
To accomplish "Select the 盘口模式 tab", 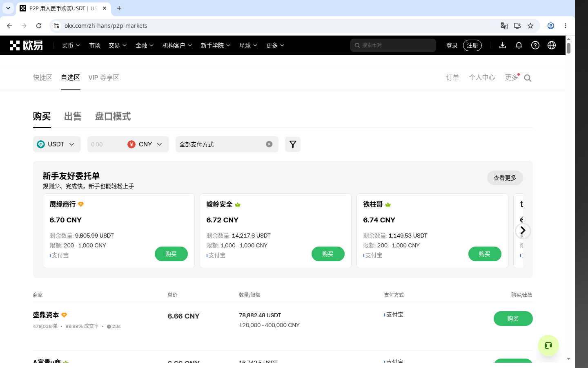I will click(113, 117).
